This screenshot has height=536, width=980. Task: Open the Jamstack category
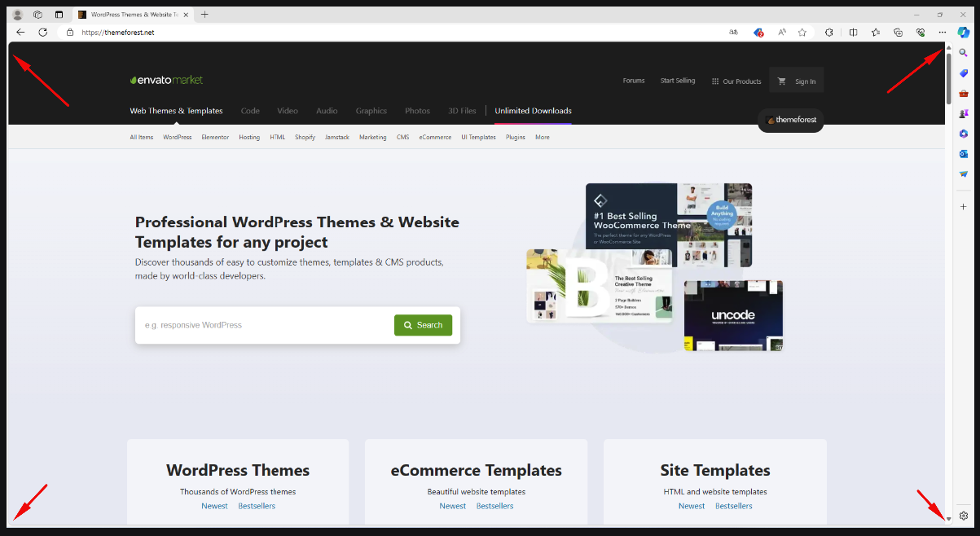tap(337, 137)
